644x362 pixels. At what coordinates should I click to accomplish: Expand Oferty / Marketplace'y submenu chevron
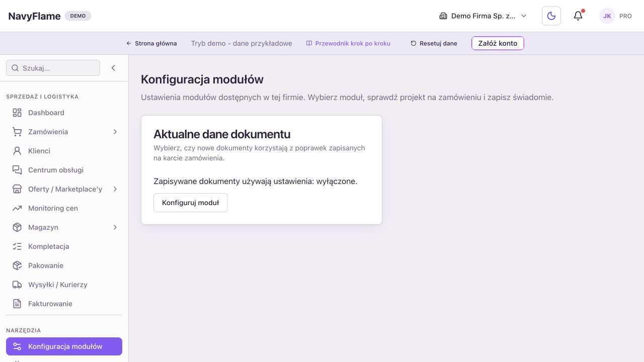(115, 189)
